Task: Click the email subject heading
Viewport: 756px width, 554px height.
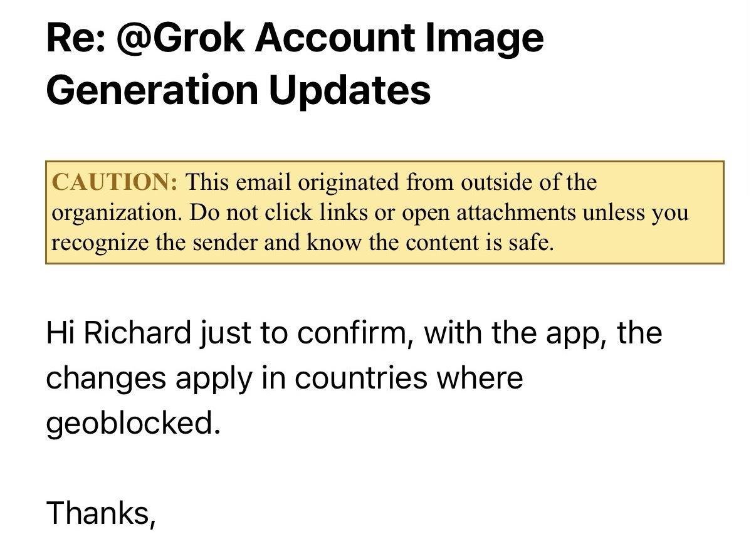Action: pyautogui.click(x=295, y=63)
